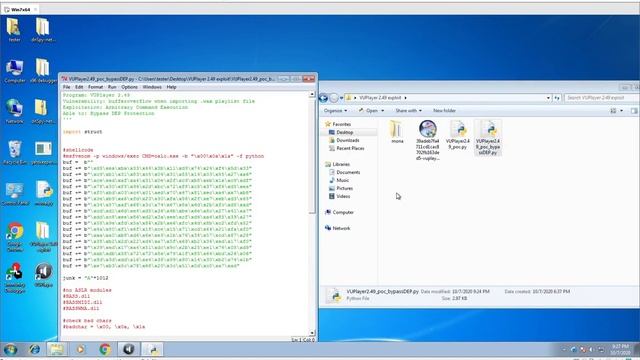This screenshot has width=640, height=360.
Task: Click the arrow after VUPlayer 2.49 exploit in breadcrumb
Action: click(x=405, y=98)
